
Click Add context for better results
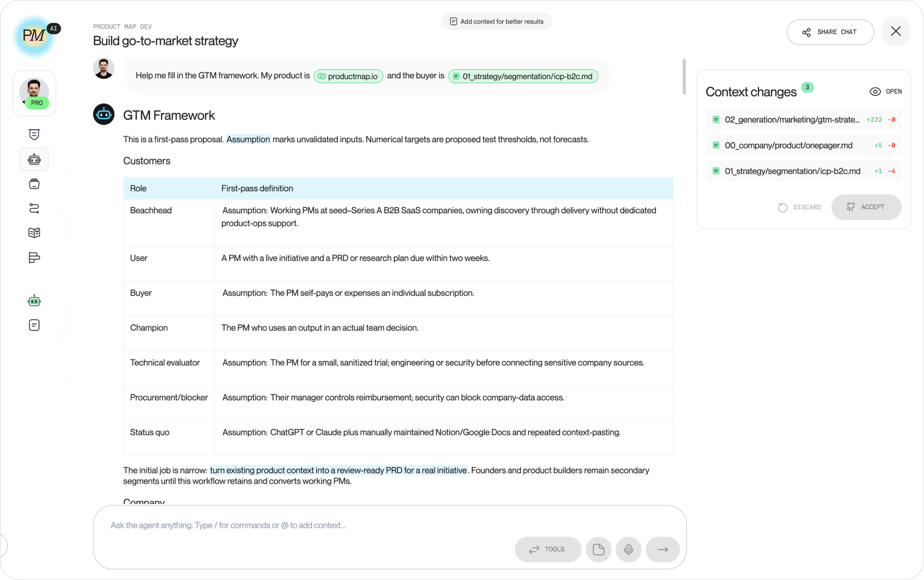(x=497, y=21)
